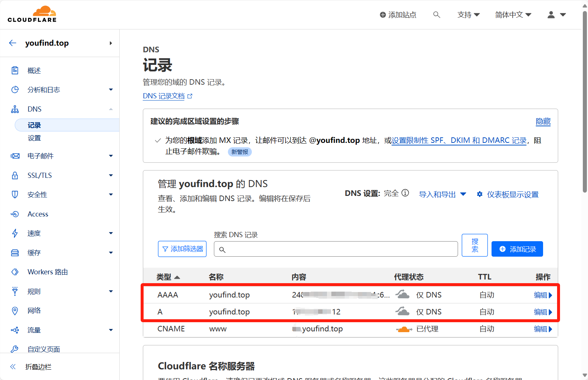Open the search magnifier in top bar
The height and width of the screenshot is (380, 588).
437,15
